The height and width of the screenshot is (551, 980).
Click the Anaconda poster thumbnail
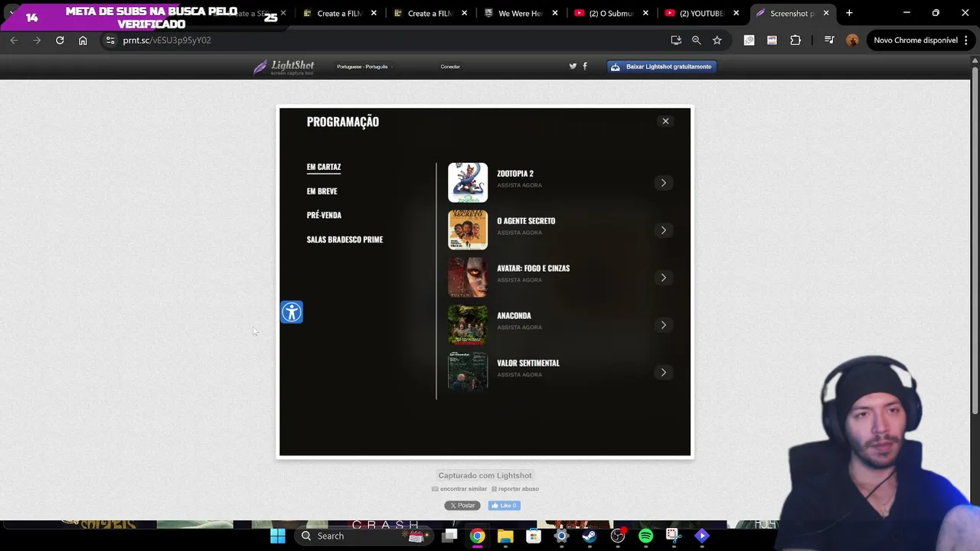[x=468, y=324]
